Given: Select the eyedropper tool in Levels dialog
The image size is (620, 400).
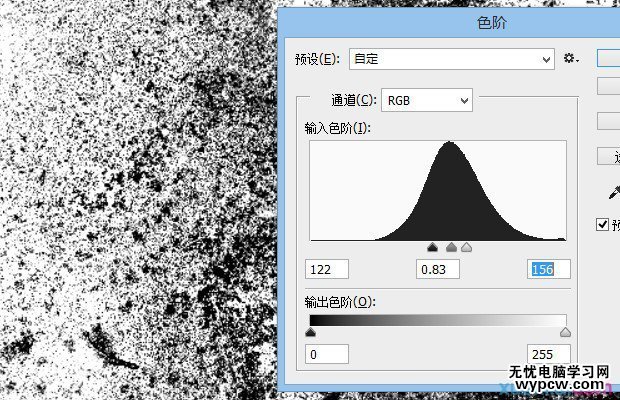Looking at the screenshot, I should 614,192.
